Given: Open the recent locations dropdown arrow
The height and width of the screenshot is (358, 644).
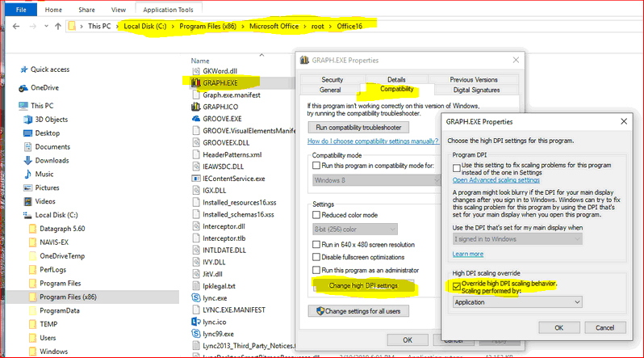Looking at the screenshot, I should (46, 27).
